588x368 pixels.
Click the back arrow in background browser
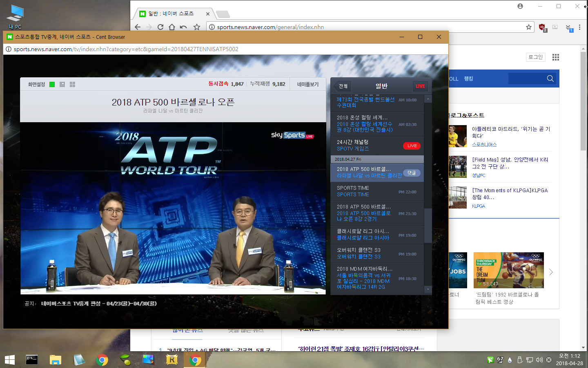coord(138,27)
